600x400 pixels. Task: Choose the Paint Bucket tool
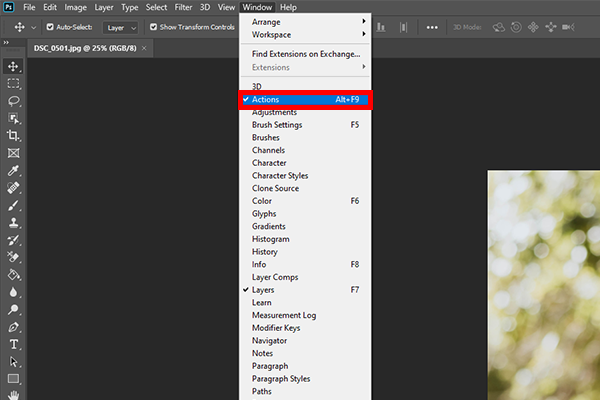(14, 274)
